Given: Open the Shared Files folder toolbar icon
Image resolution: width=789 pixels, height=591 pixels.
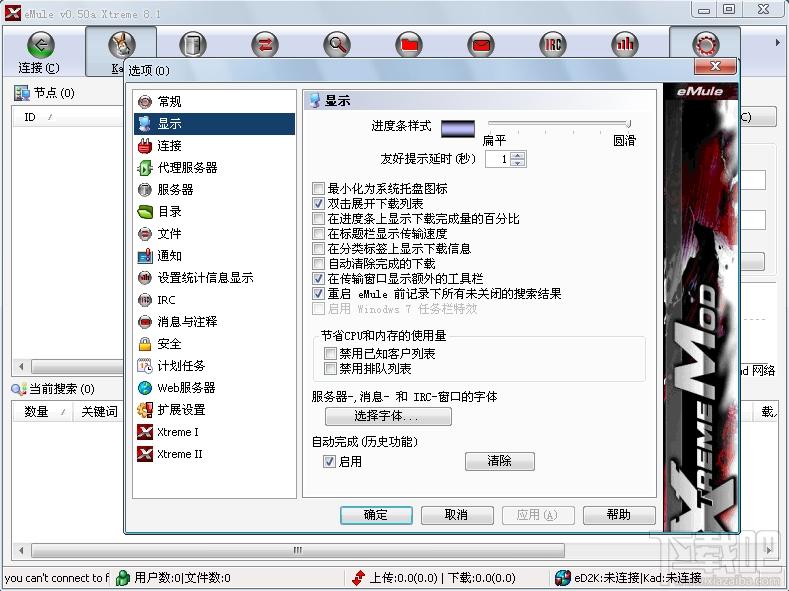Looking at the screenshot, I should (409, 45).
